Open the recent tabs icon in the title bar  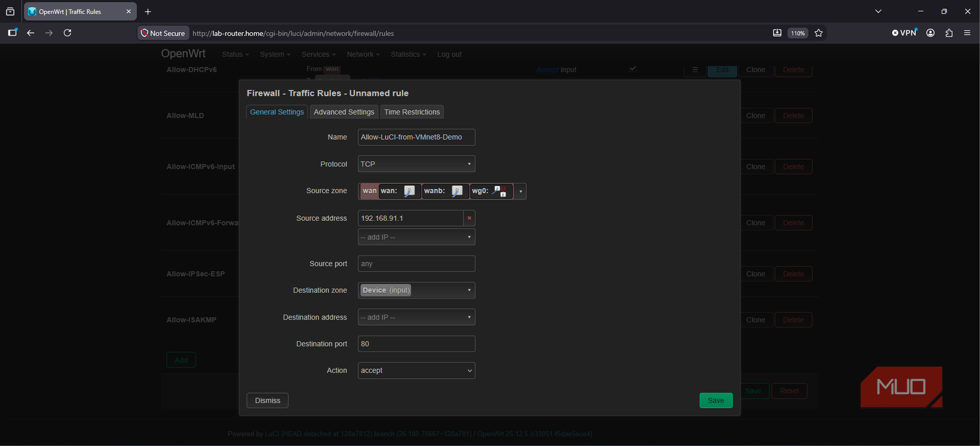click(x=10, y=12)
